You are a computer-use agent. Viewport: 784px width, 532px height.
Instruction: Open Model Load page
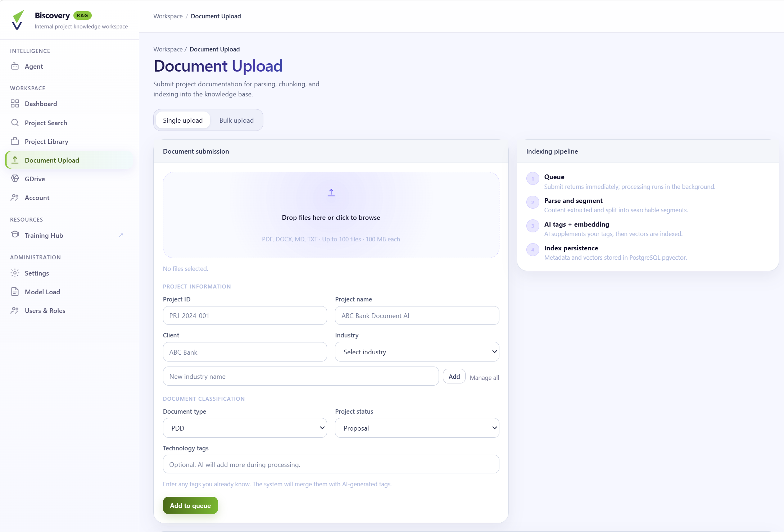point(69,292)
